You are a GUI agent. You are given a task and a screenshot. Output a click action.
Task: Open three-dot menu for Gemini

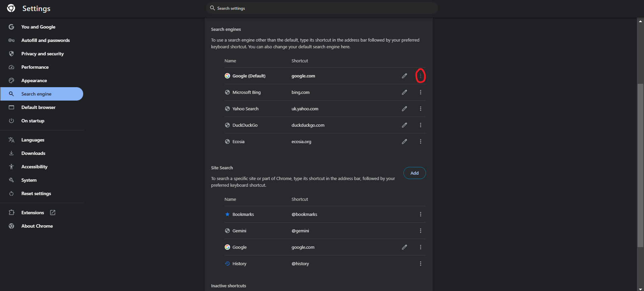[x=420, y=231]
